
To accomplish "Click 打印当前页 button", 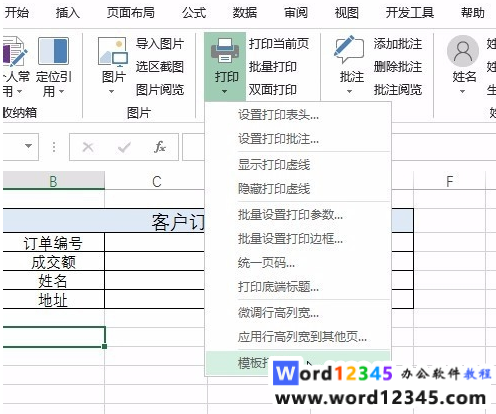I will click(x=279, y=44).
